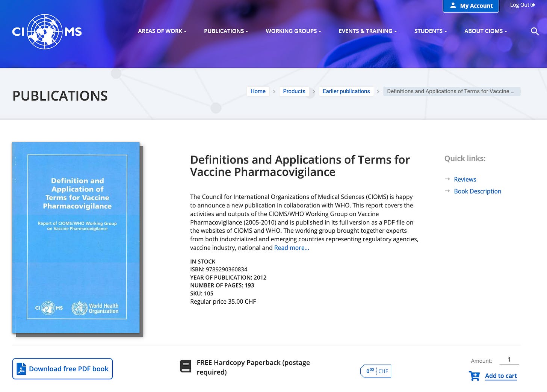Image resolution: width=547 pixels, height=392 pixels.
Task: Open the Working Groups dropdown
Action: [293, 31]
